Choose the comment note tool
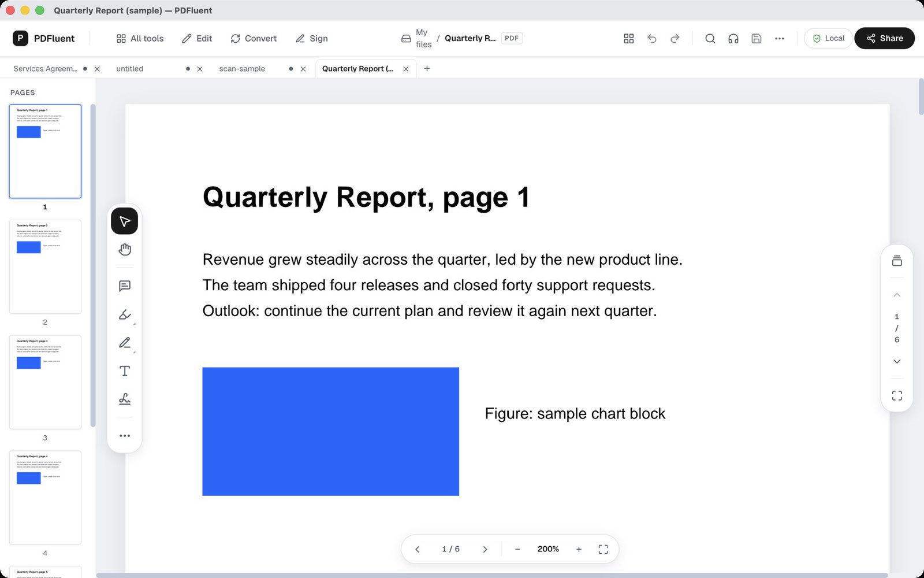Viewport: 924px width, 578px height. 124,286
